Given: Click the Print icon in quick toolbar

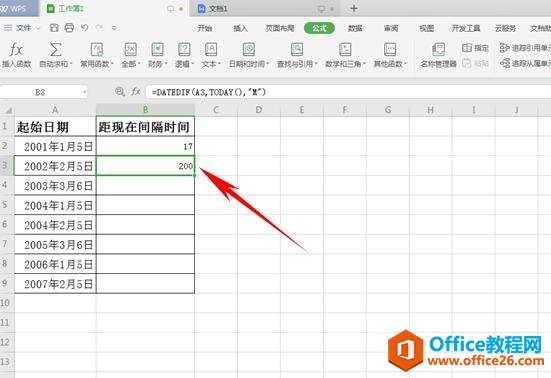Looking at the screenshot, I should tap(69, 28).
